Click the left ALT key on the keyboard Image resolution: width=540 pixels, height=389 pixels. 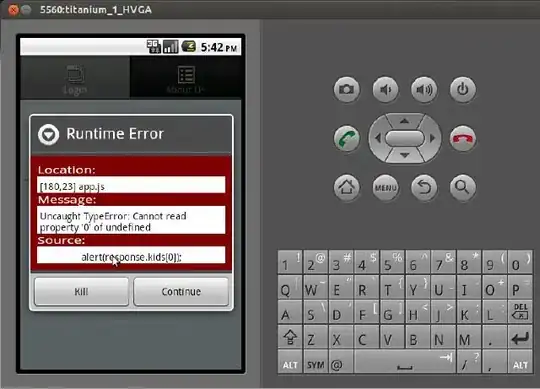tap(290, 362)
